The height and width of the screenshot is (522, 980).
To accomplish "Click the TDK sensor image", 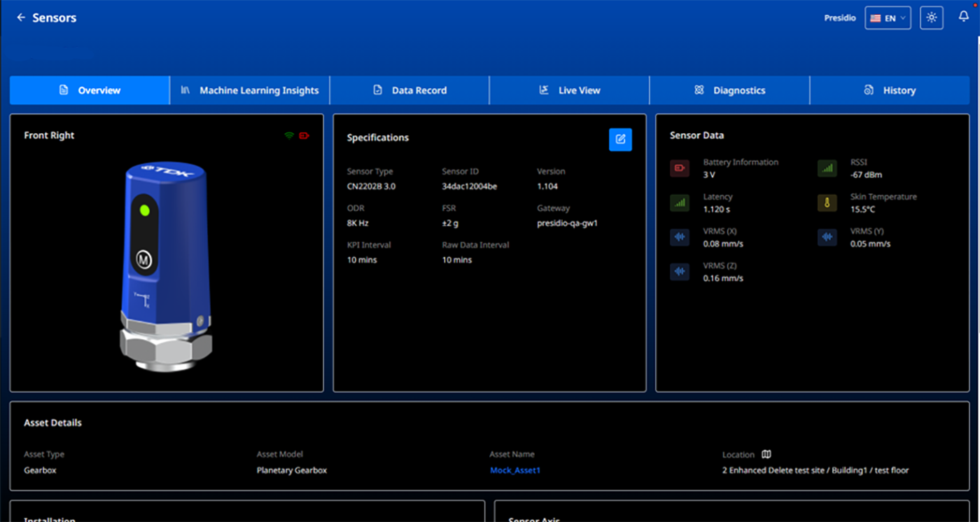I will click(x=167, y=266).
